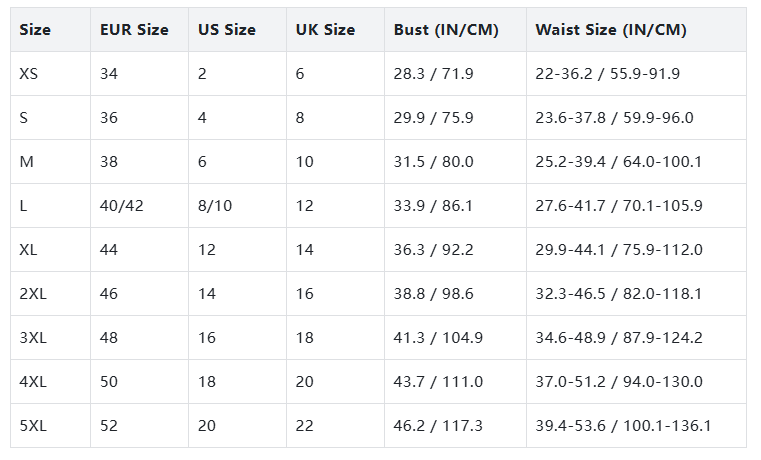Click the EUR size 52 cell
761x460 pixels.
109,426
